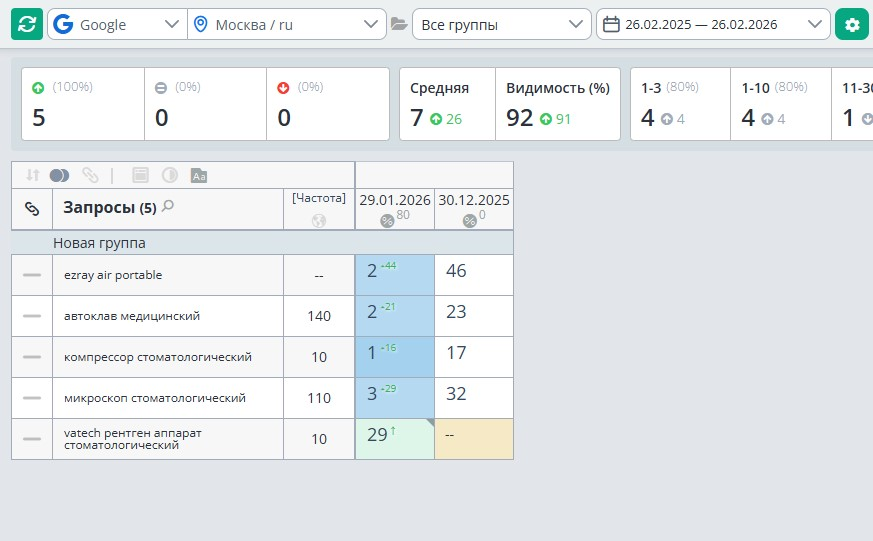
Task: Click the dash handle for микроскоп стоматологический row
Action: (32, 398)
